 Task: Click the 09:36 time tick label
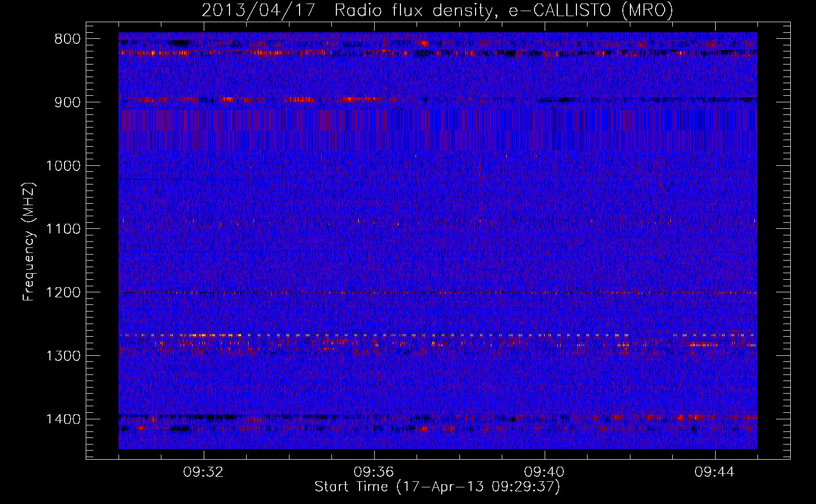374,472
